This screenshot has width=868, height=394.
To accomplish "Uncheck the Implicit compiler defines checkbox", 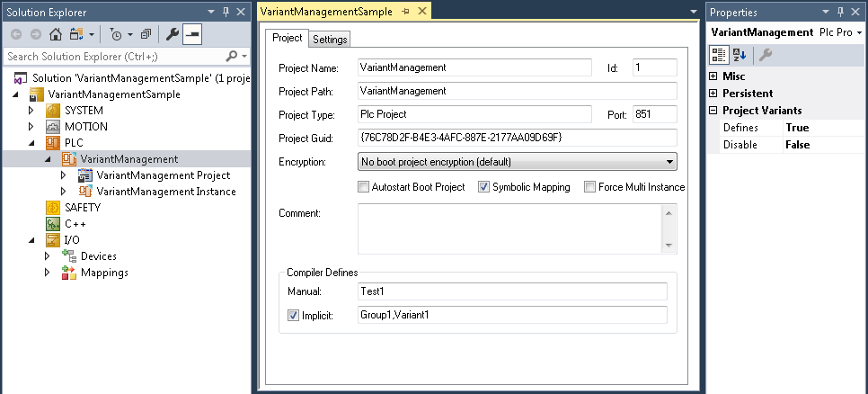I will click(x=294, y=316).
